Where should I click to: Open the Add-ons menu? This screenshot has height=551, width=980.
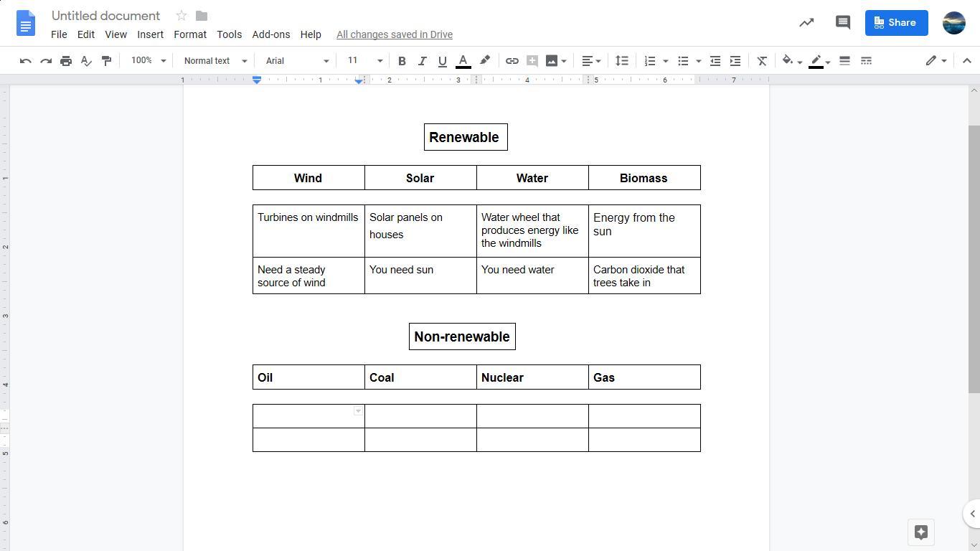[271, 34]
